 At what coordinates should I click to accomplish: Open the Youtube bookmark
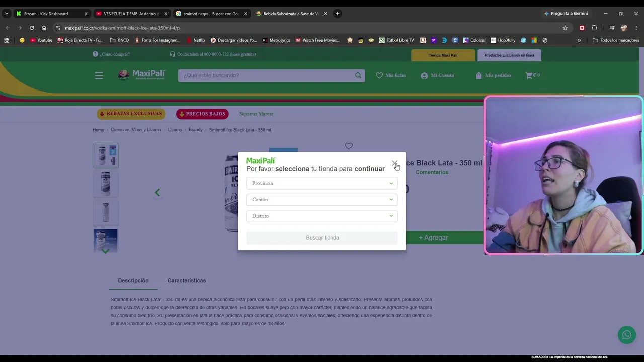41,40
